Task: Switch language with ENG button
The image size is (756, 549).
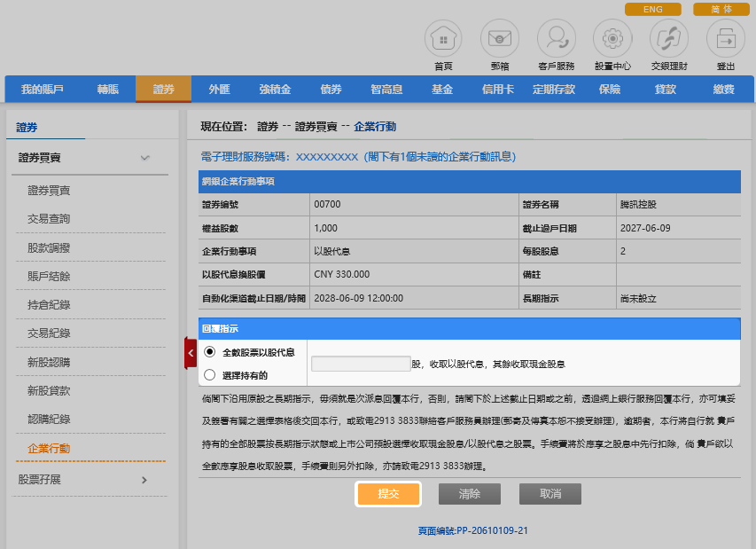Action: pyautogui.click(x=652, y=10)
